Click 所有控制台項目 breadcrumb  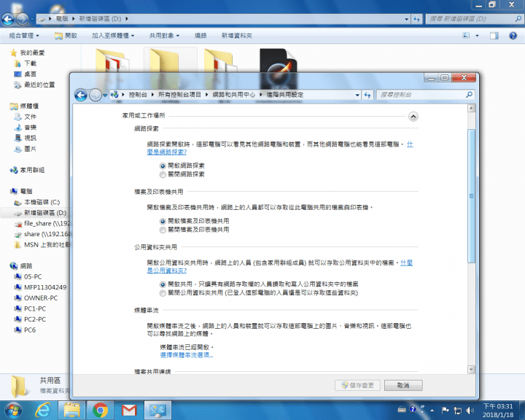(179, 95)
